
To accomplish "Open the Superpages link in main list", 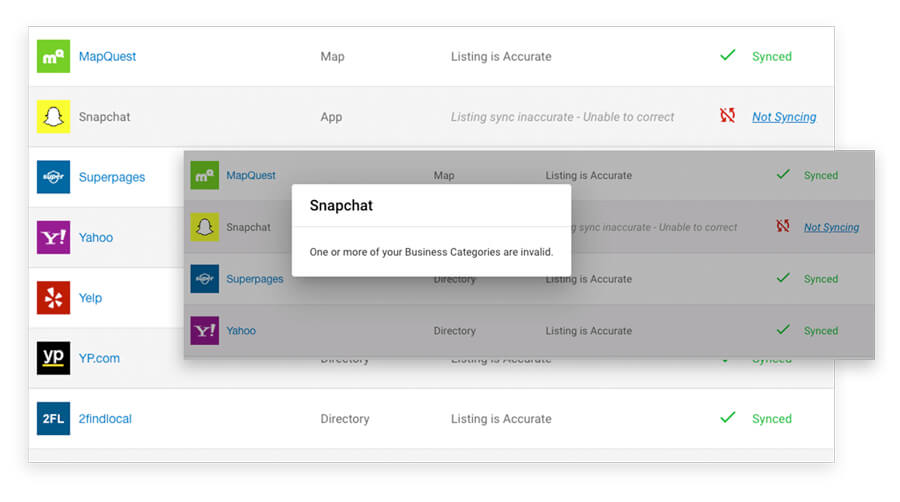I will (112, 178).
